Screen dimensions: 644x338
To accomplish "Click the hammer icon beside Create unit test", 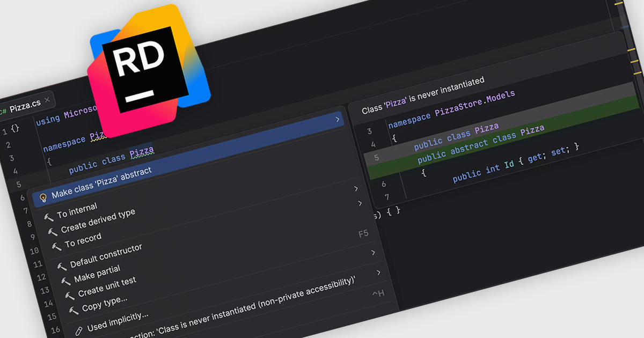I will [69, 296].
